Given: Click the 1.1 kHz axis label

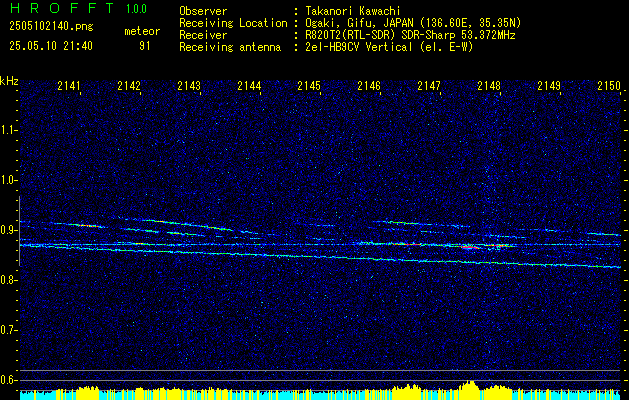Looking at the screenshot, I should 8,130.
